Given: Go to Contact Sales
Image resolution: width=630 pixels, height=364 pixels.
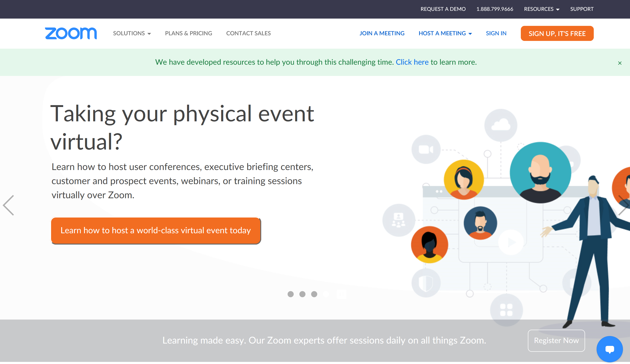Looking at the screenshot, I should click(248, 33).
